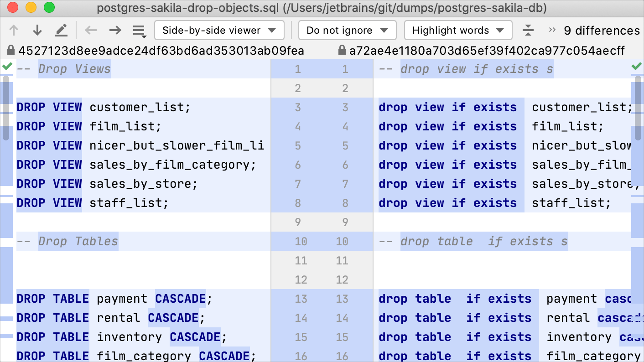Toggle the green checkmark on the left pane
644x362 pixels.
[x=7, y=67]
